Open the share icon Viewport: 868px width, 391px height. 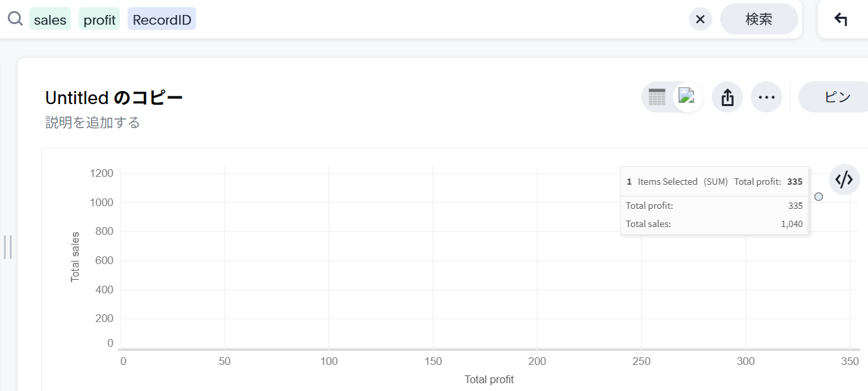coord(727,98)
